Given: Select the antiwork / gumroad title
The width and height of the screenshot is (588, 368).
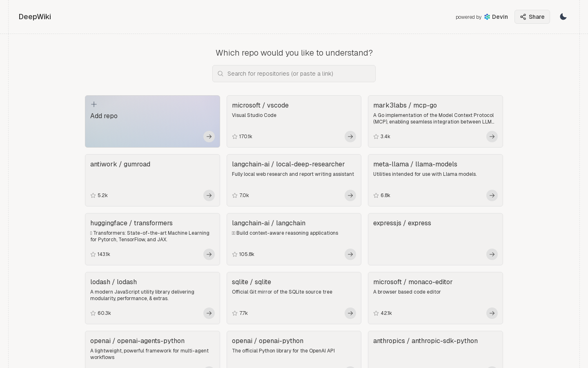Looking at the screenshot, I should [x=120, y=164].
